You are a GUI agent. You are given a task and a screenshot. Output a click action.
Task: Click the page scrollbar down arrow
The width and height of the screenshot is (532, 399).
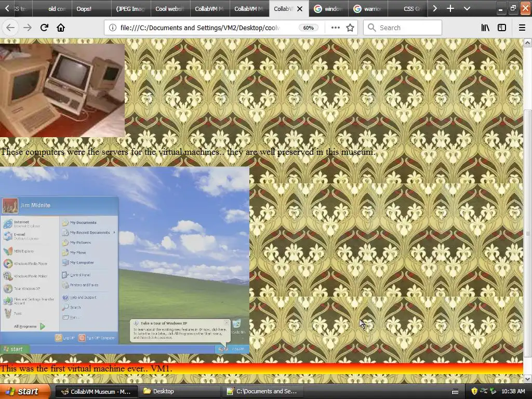coord(528,379)
